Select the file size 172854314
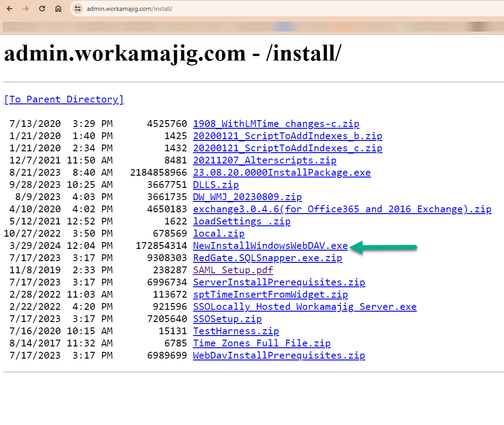 (x=161, y=246)
